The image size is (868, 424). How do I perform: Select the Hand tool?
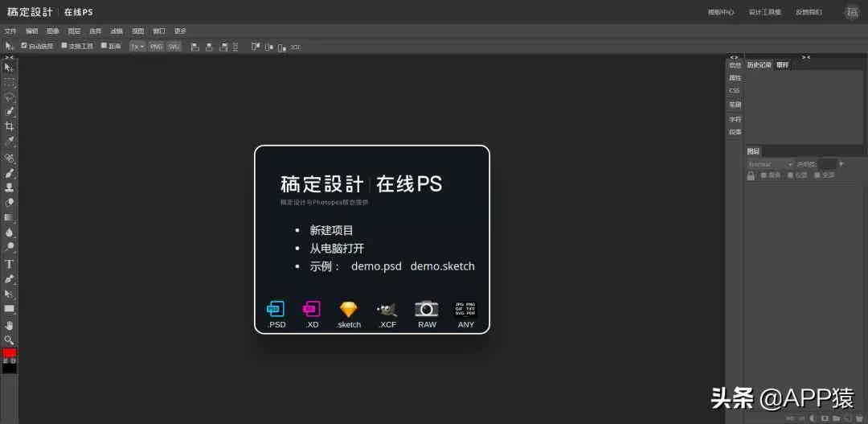tap(9, 325)
